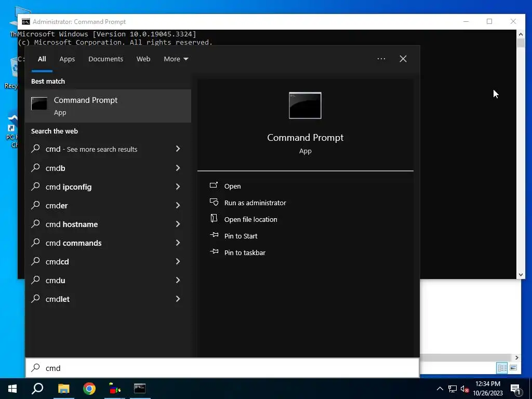Open the colorful blocks taskbar app
This screenshot has height=399, width=532.
pos(115,389)
